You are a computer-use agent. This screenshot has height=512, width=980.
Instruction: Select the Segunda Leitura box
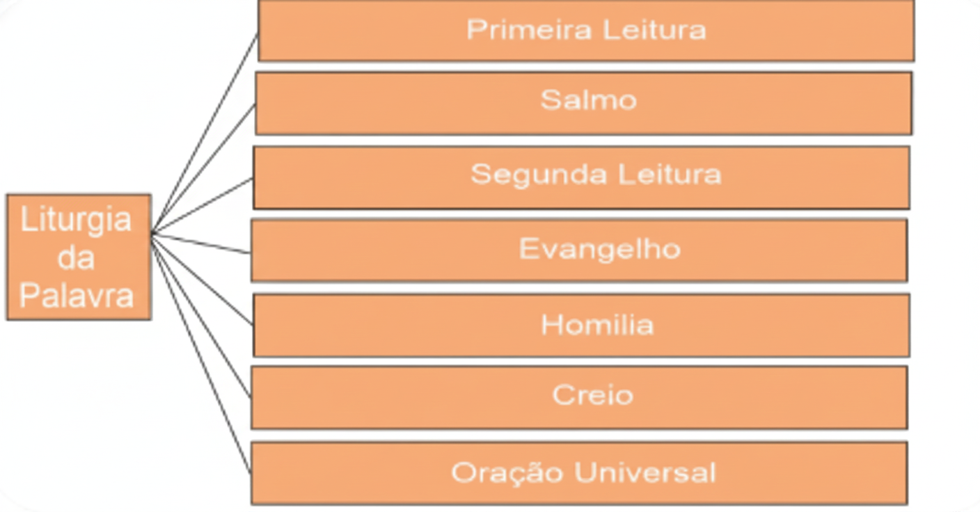(581, 177)
